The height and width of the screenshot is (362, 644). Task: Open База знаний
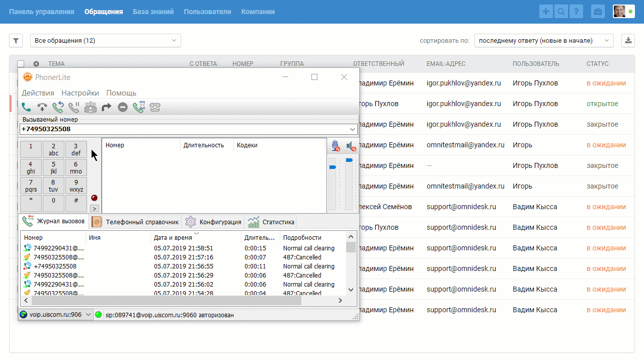(153, 12)
